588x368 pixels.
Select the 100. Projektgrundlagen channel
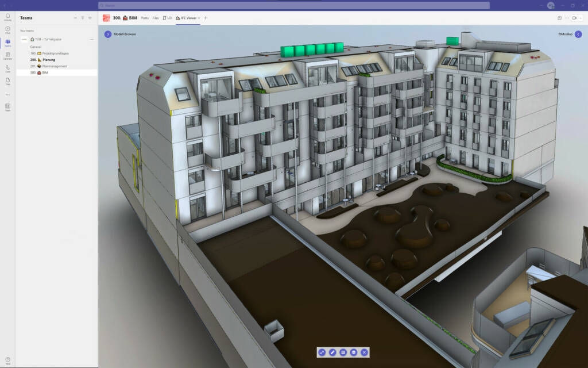(x=53, y=53)
